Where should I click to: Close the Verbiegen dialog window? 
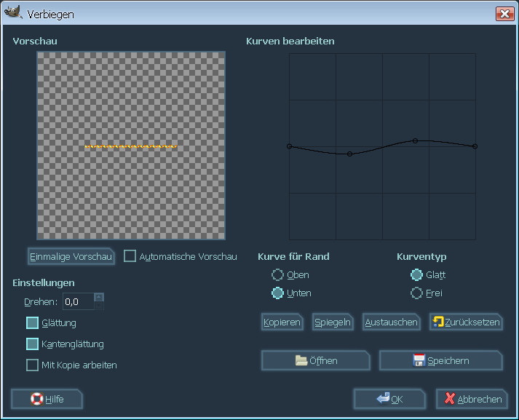click(x=503, y=14)
